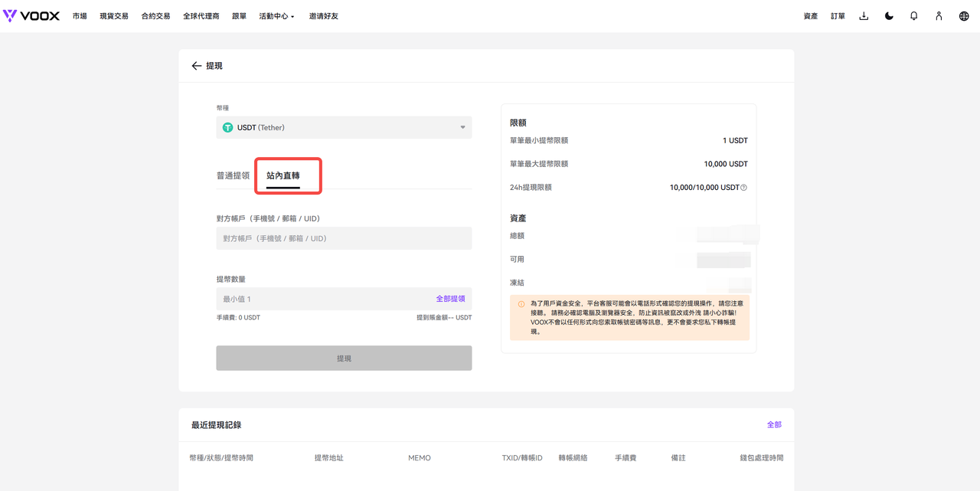Image resolution: width=980 pixels, height=491 pixels.
Task: Open the 全球代理商 menu
Action: click(201, 16)
